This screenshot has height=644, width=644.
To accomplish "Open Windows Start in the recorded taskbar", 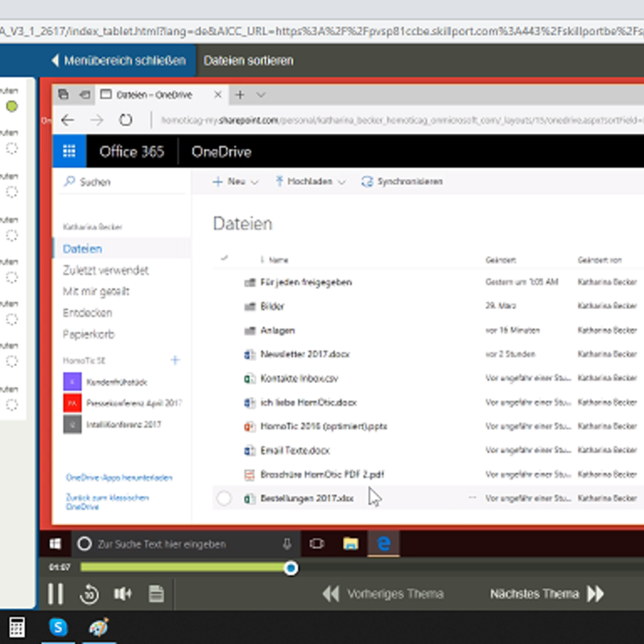I will (56, 544).
